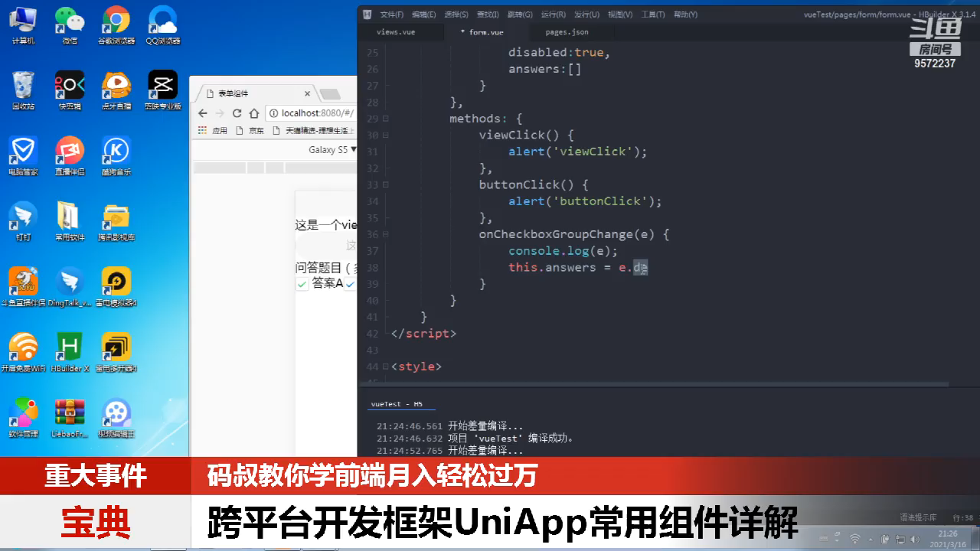
Task: Select the vueTest - H5 console tab
Action: 397,404
